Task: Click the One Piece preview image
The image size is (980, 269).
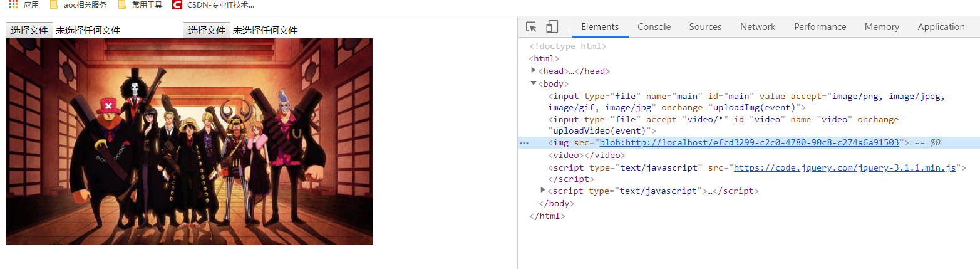Action: point(189,142)
